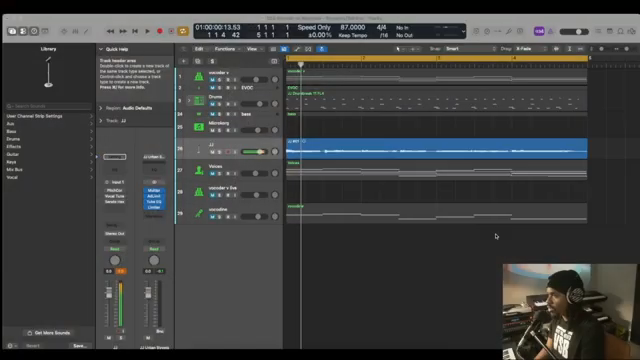The image size is (640, 360).
Task: Click the Voices track icon
Action: pos(199,170)
